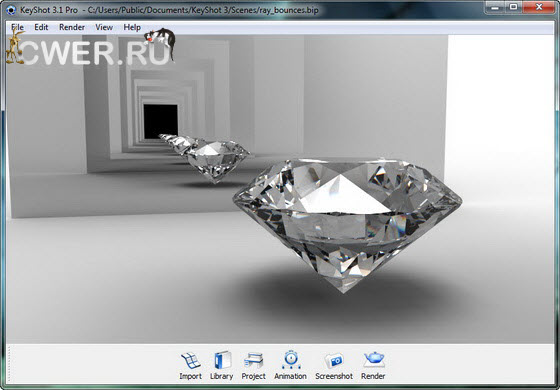Open the Edit menu
This screenshot has height=390, width=560.
pyautogui.click(x=41, y=27)
